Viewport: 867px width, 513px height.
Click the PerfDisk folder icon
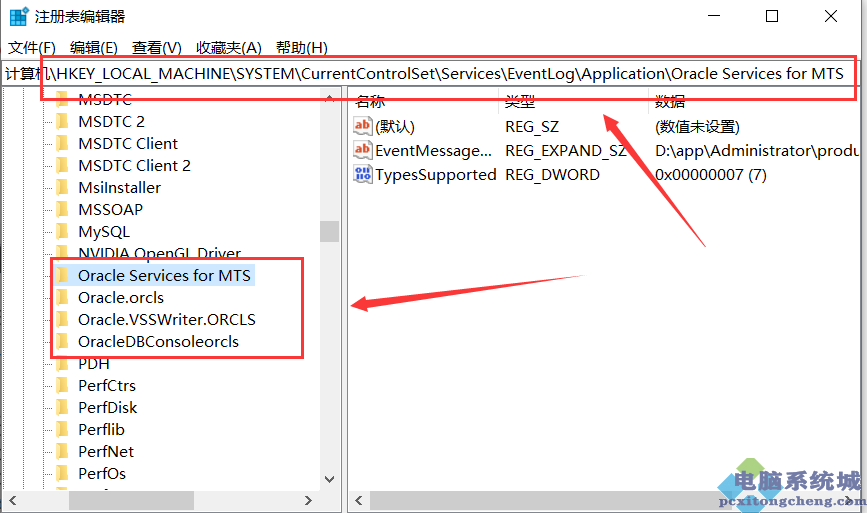pyautogui.click(x=62, y=407)
